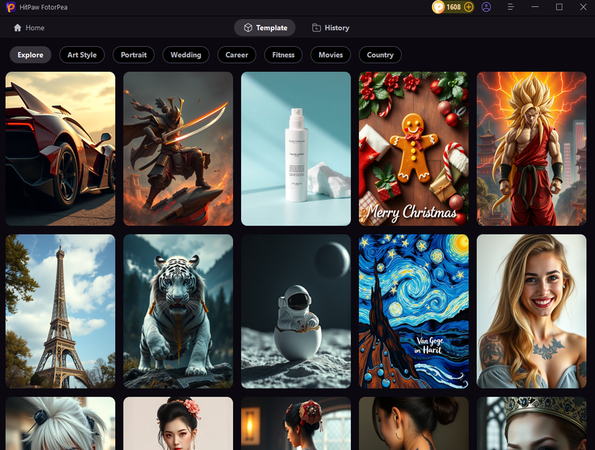
Task: Open the woman wearing crown template
Action: coord(532,423)
